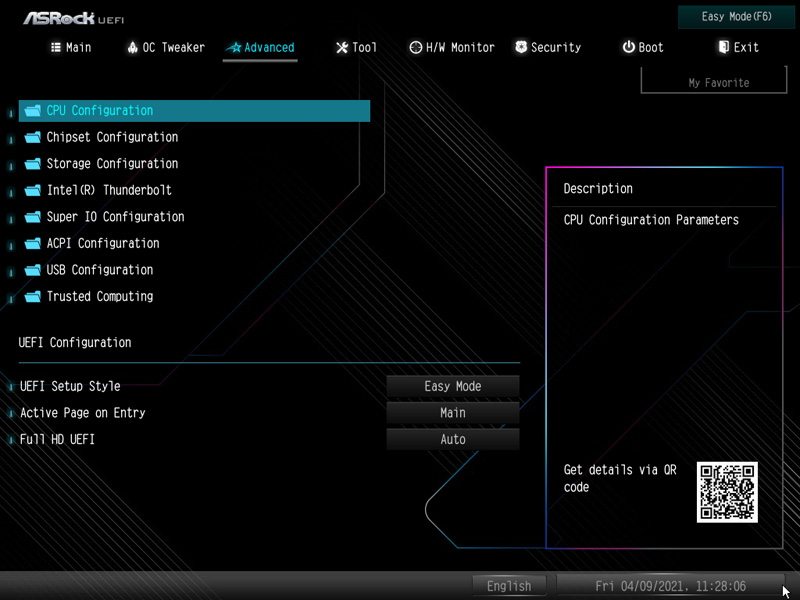Go to the Security tab
Image resolution: width=800 pixels, height=600 pixels.
click(x=548, y=47)
